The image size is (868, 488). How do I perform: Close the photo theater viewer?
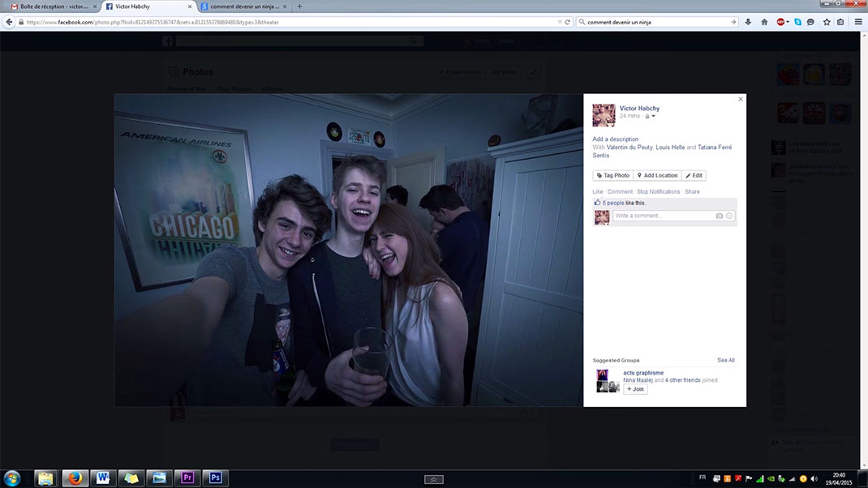coord(740,99)
